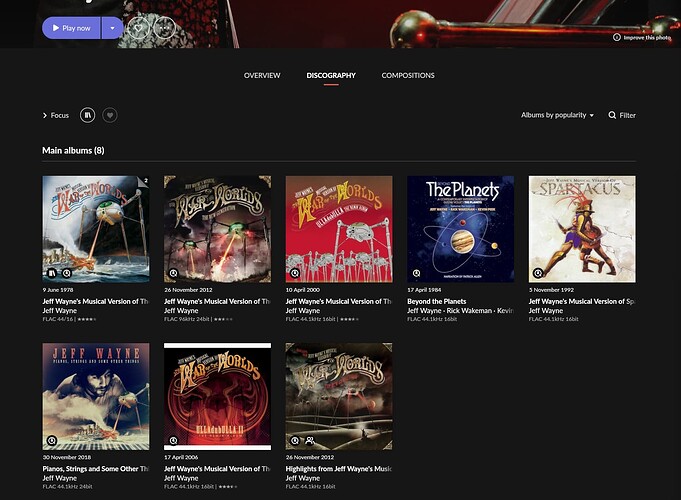
Task: Click the Qobuz icon on the 10 April 2000 cover
Action: [x=295, y=273]
